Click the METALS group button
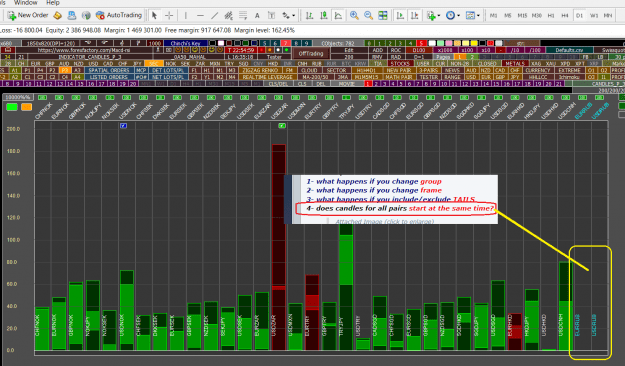 coord(515,63)
